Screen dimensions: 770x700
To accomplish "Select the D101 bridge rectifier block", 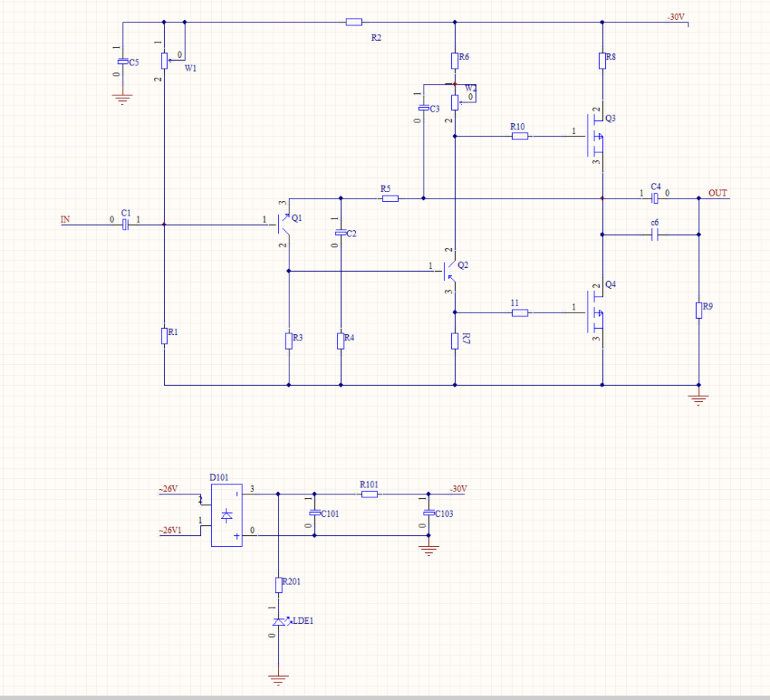I will 226,515.
